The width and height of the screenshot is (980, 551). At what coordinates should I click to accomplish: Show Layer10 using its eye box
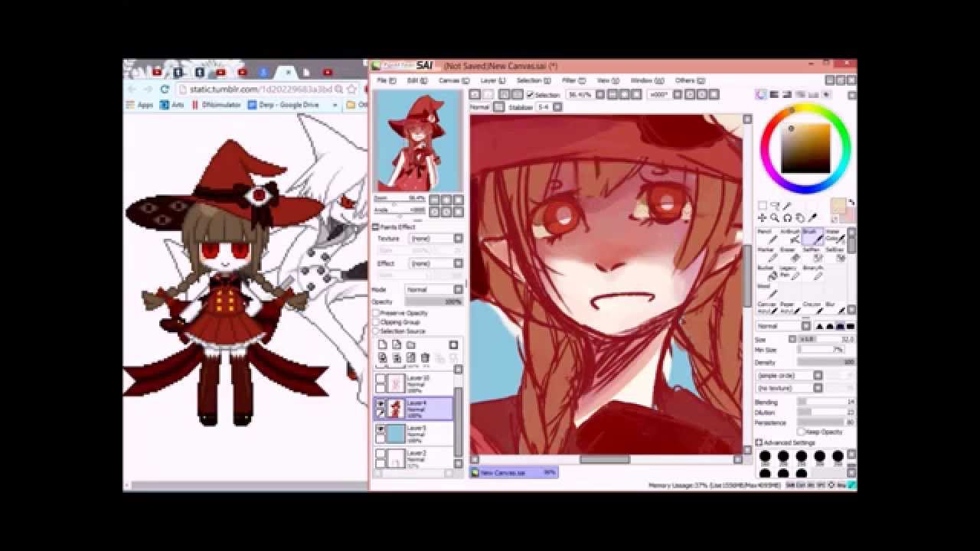coord(381,379)
